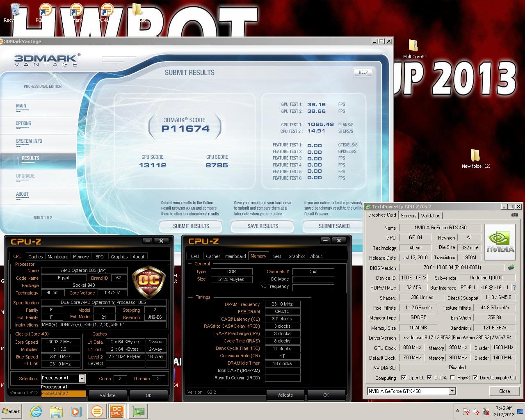Launch Internet Explorer from taskbar
The height and width of the screenshot is (420, 525).
36,411
